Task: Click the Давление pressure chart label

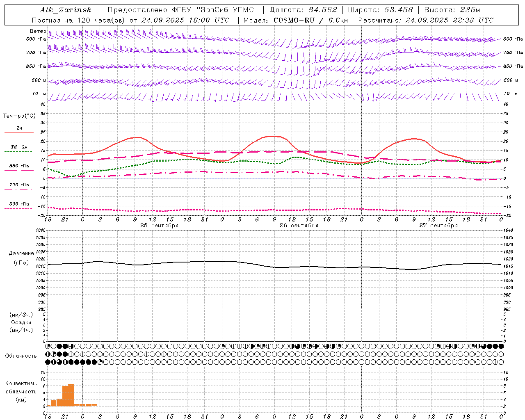Action: [x=21, y=253]
